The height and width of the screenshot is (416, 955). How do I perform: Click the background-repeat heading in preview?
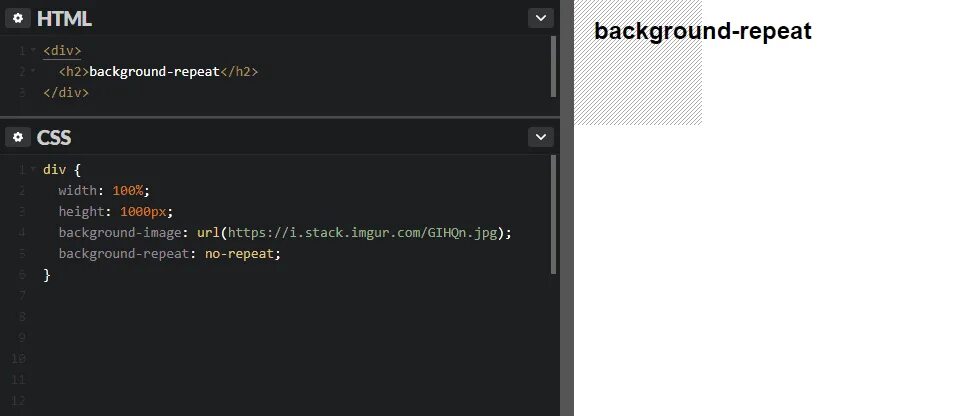[702, 31]
